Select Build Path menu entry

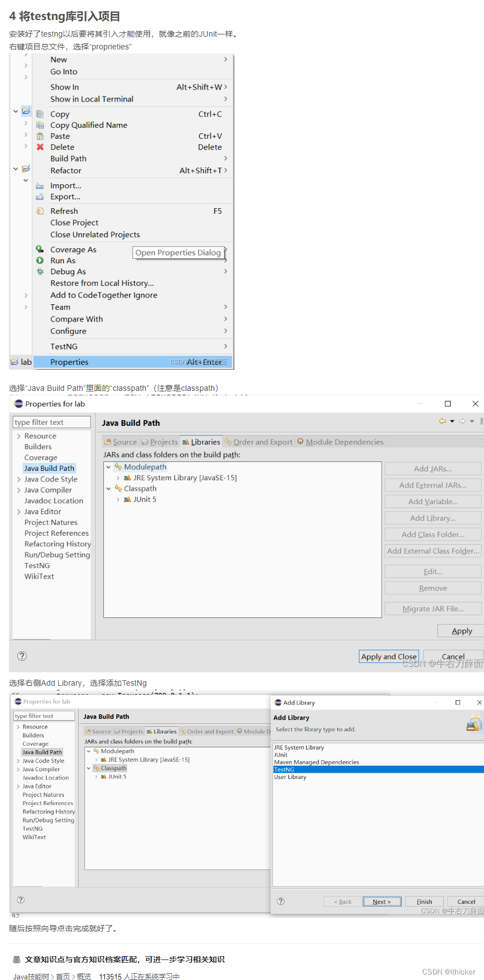click(x=132, y=159)
